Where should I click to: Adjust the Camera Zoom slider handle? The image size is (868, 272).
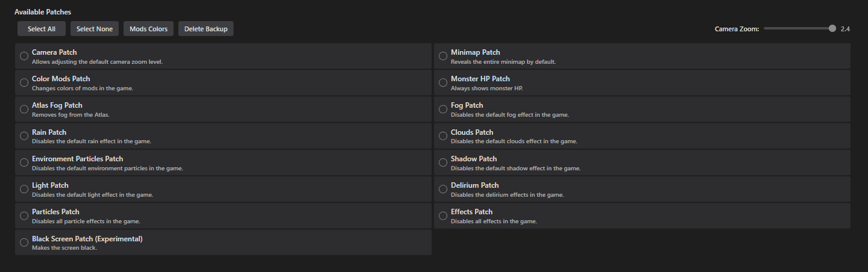coord(832,28)
